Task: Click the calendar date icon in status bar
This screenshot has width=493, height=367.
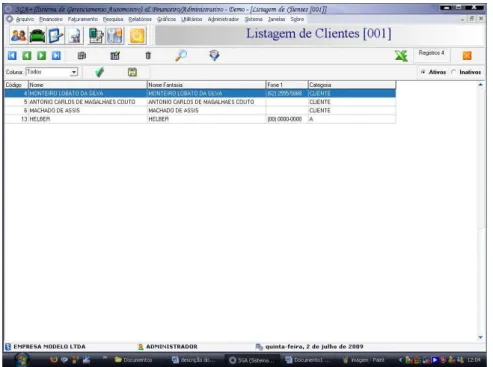Action: (259, 347)
